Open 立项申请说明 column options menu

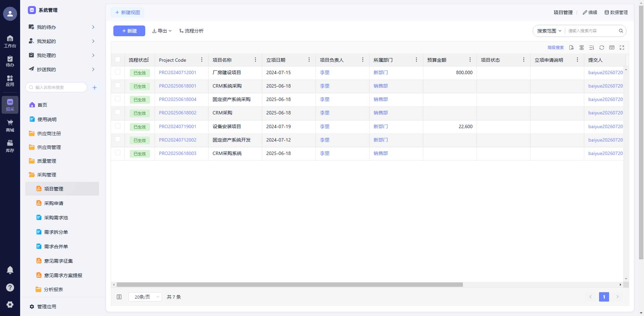click(x=577, y=60)
